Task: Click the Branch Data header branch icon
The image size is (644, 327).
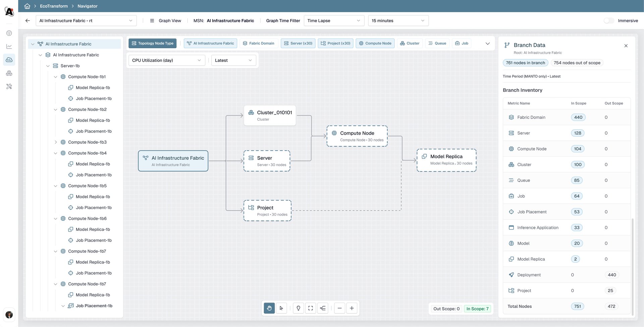Action: pos(507,45)
